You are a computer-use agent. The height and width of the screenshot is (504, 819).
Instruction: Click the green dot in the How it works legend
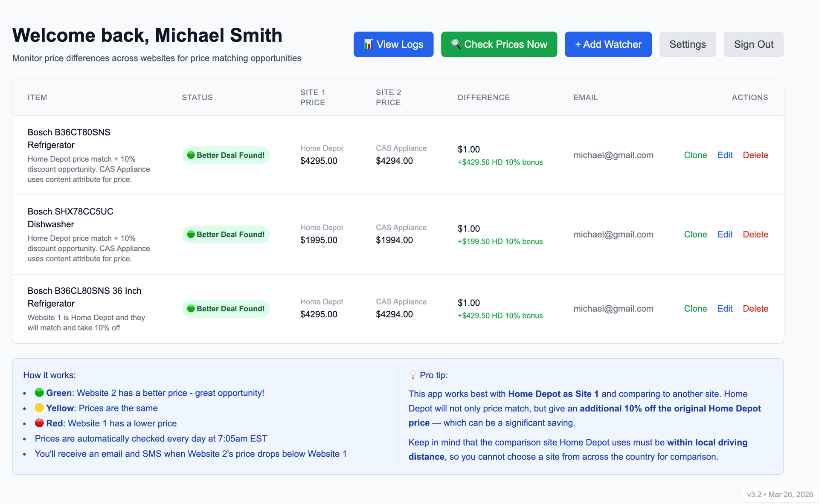coord(39,392)
